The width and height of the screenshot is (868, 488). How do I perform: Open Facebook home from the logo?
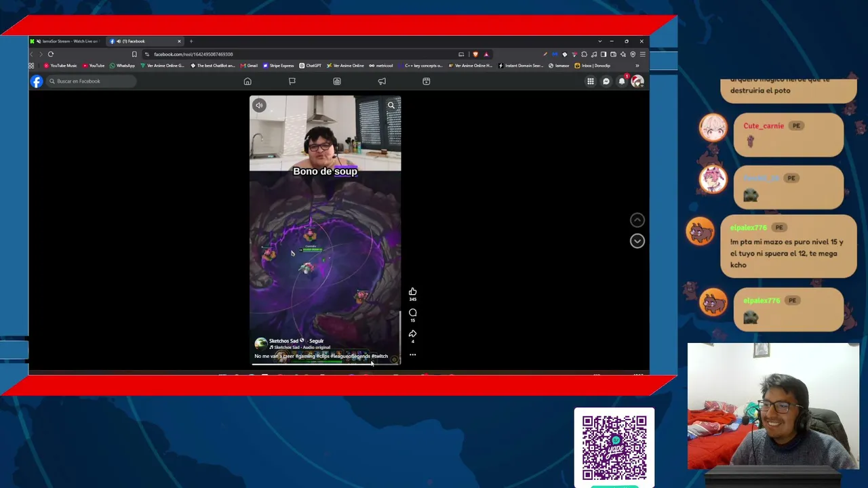(x=37, y=81)
